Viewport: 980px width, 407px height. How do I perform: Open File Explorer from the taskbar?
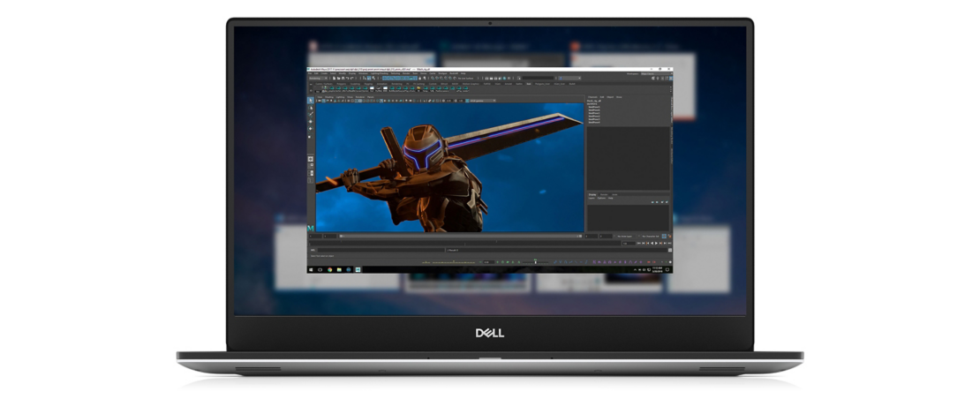(x=339, y=269)
